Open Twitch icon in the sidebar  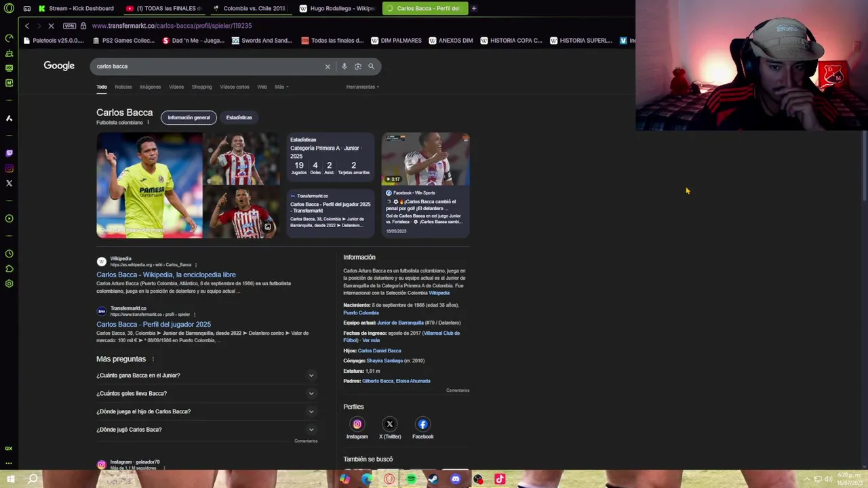coord(9,153)
